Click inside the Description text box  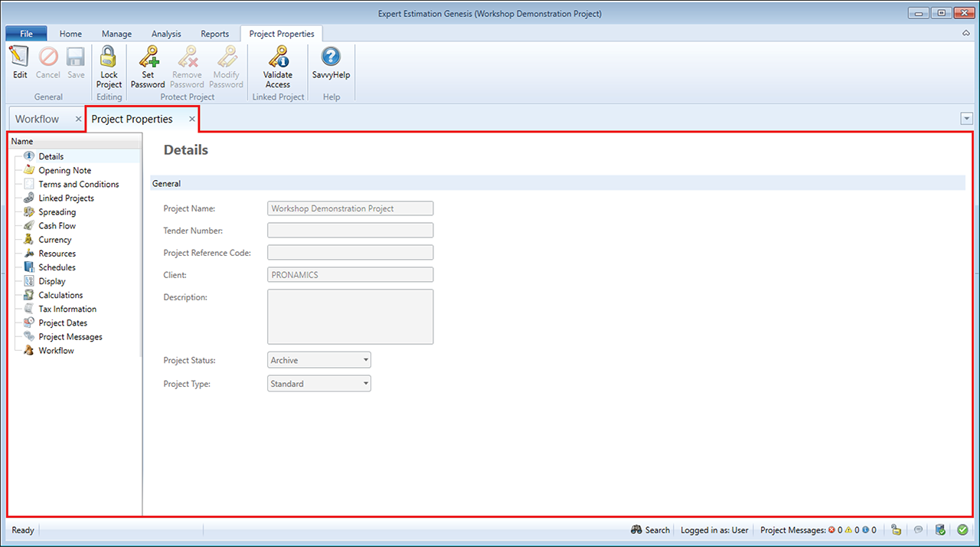tap(350, 316)
